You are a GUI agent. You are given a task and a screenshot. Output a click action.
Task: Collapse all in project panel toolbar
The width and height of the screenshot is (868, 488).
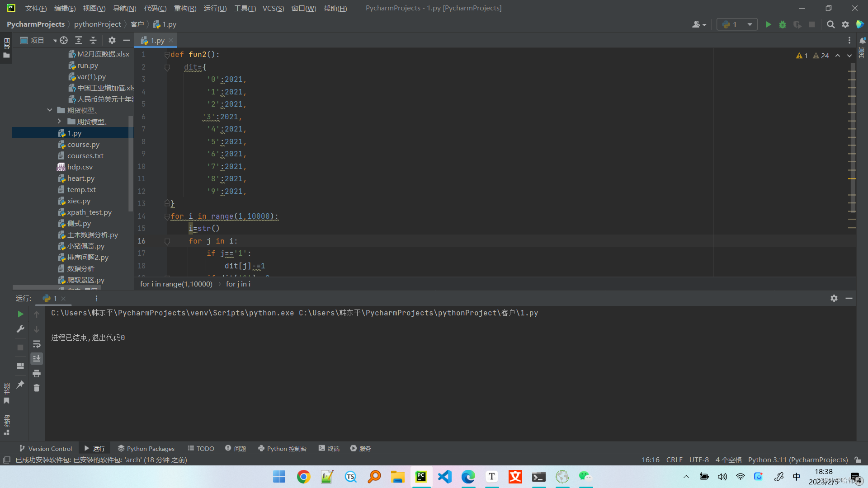tap(93, 41)
